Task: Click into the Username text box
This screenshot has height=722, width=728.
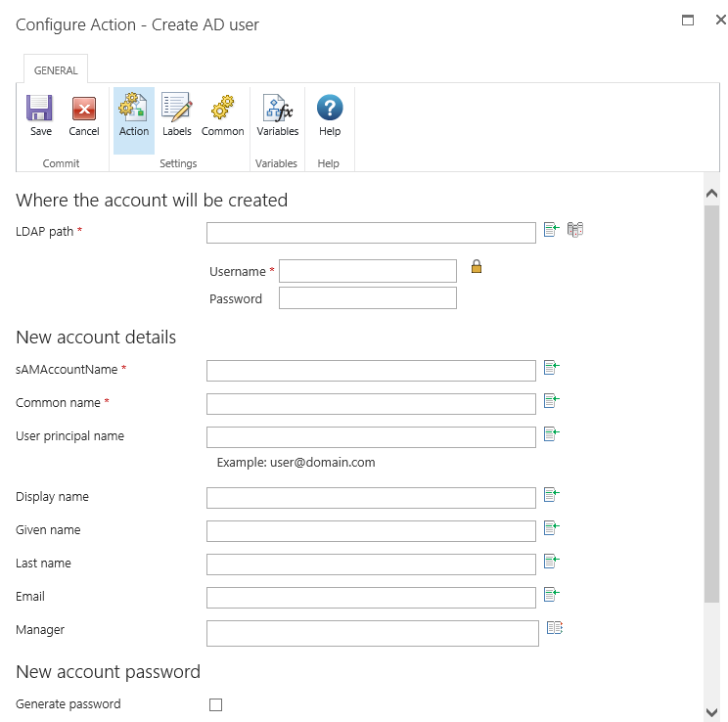Action: pyautogui.click(x=367, y=271)
